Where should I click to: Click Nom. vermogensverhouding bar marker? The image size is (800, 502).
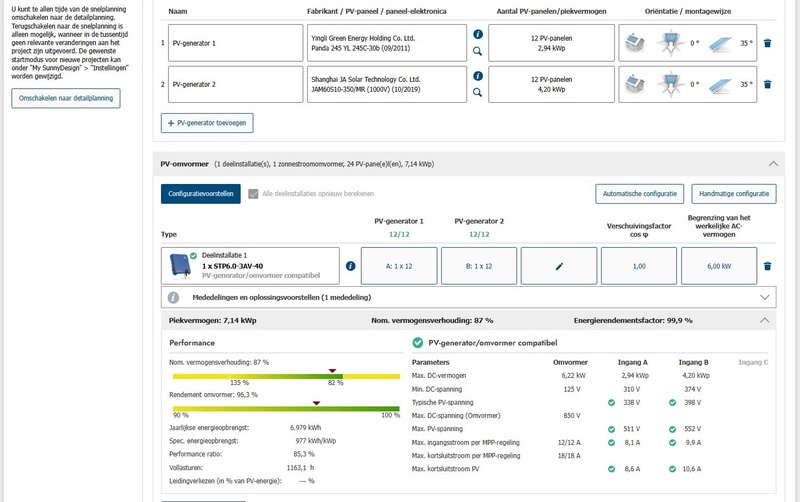[x=332, y=370]
